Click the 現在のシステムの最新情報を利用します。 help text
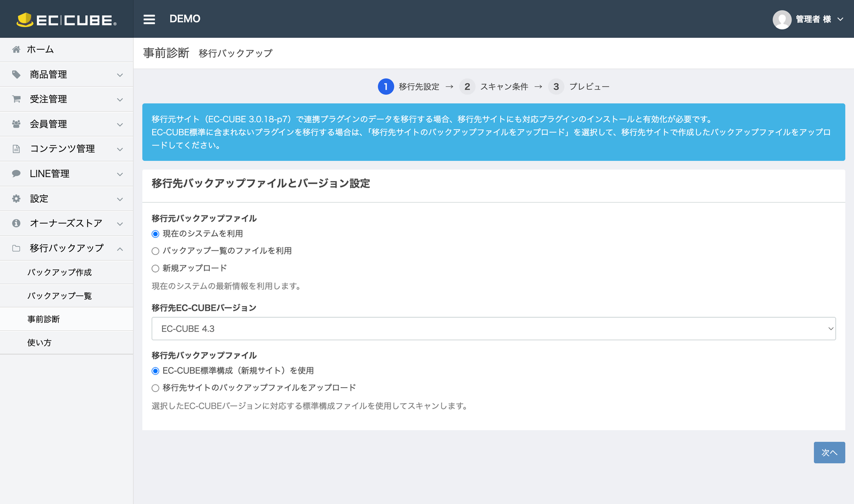The image size is (854, 504). (227, 286)
